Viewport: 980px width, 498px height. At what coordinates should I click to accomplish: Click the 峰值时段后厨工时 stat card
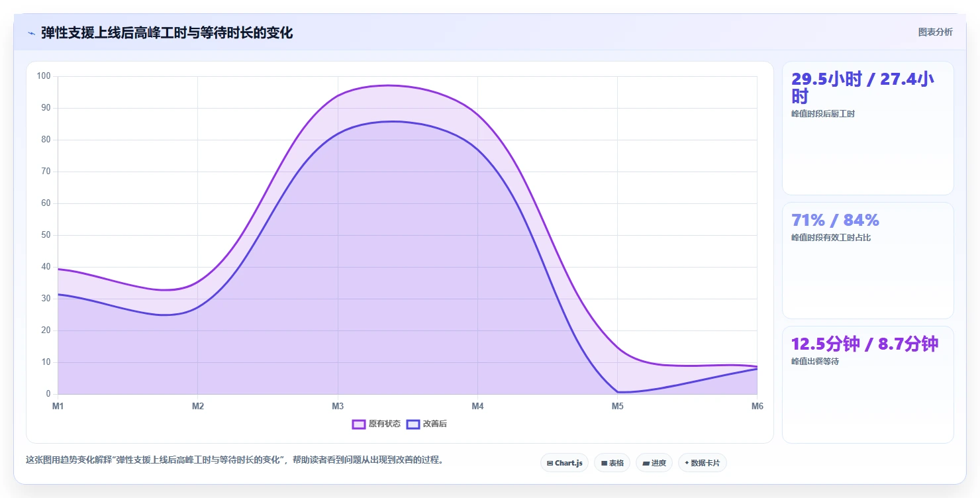coord(867,128)
